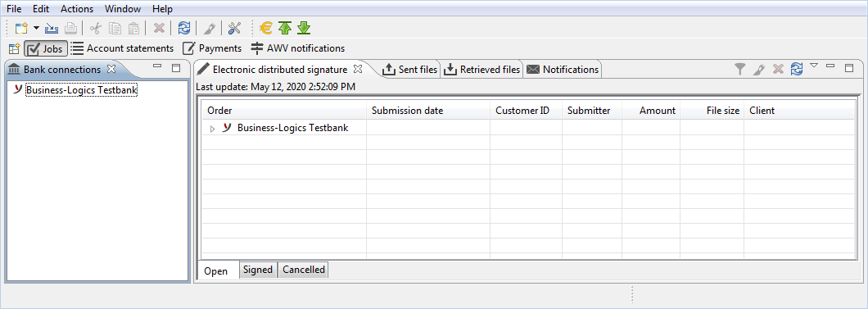Click the import tray toolbar icon
The width and height of the screenshot is (868, 309).
(52, 28)
